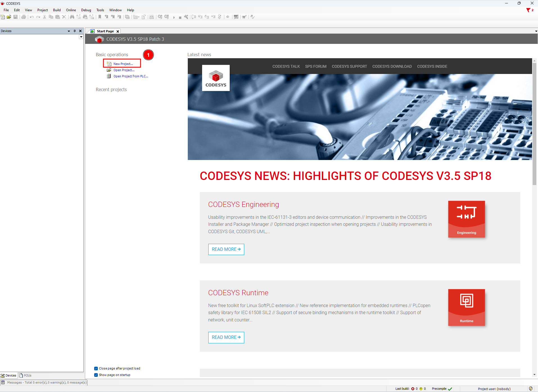The height and width of the screenshot is (392, 538).
Task: Close the Start Page tab
Action: pos(118,31)
